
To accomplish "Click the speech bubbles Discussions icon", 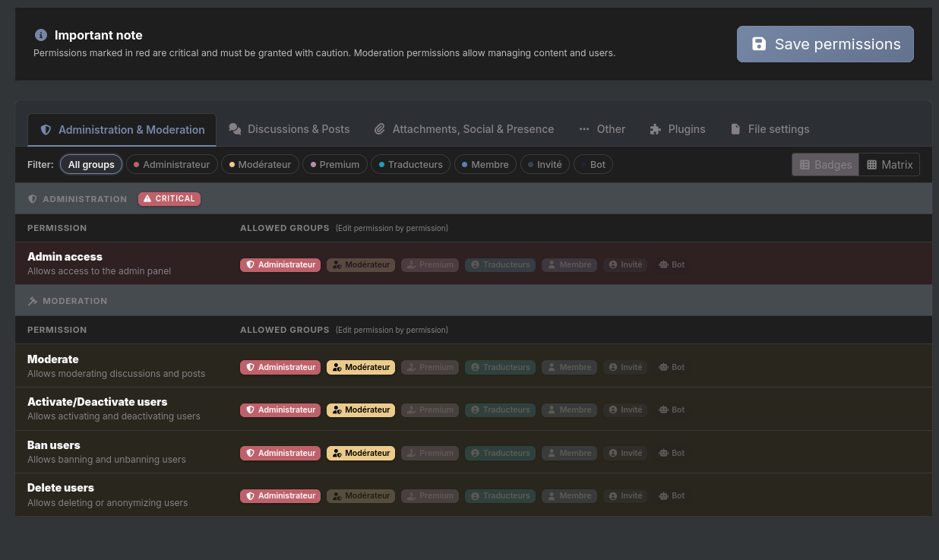I will tap(236, 129).
